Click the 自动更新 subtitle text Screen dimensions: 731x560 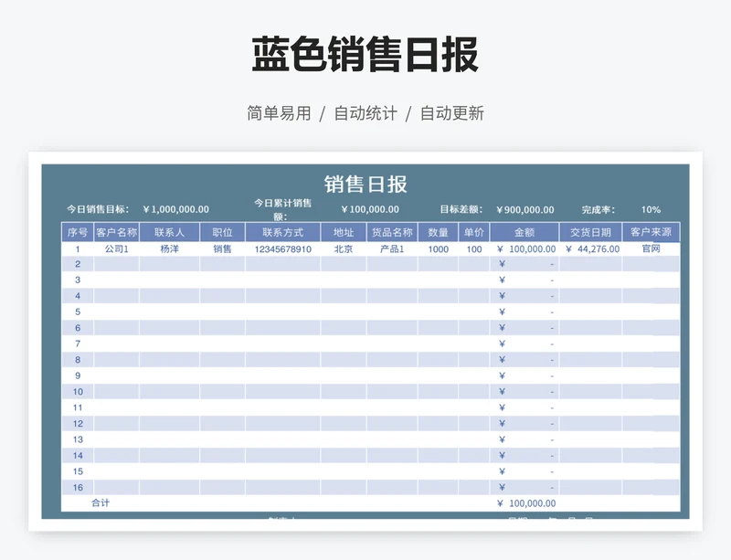click(x=452, y=113)
